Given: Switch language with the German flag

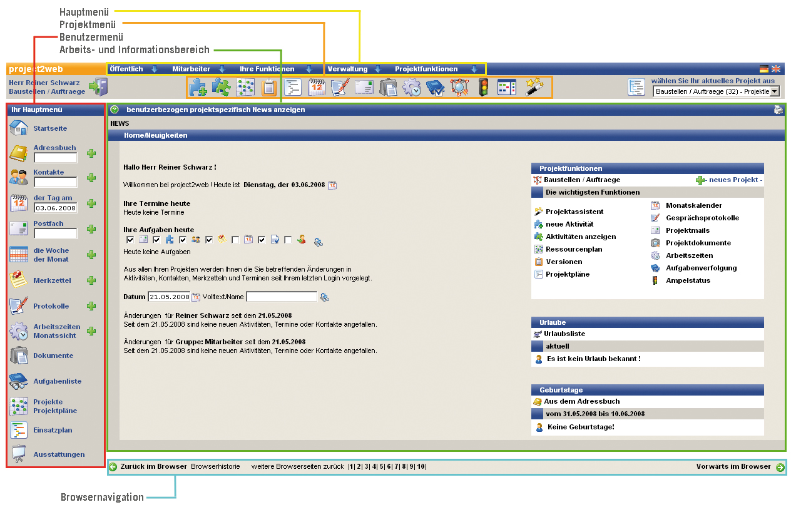Looking at the screenshot, I should pyautogui.click(x=764, y=69).
